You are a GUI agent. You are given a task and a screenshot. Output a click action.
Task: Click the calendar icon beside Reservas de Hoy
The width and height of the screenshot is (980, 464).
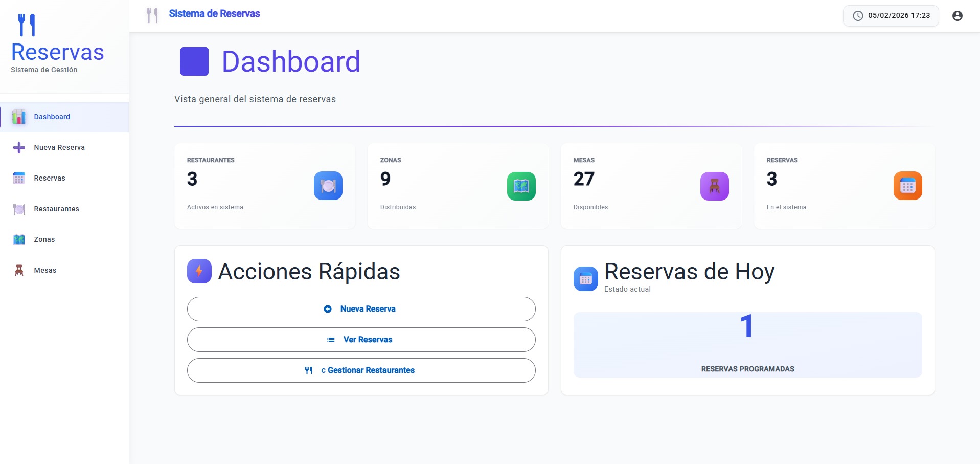click(x=585, y=279)
